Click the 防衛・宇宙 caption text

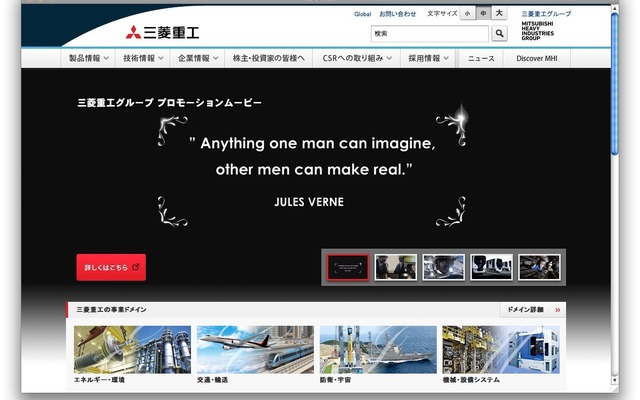(335, 380)
